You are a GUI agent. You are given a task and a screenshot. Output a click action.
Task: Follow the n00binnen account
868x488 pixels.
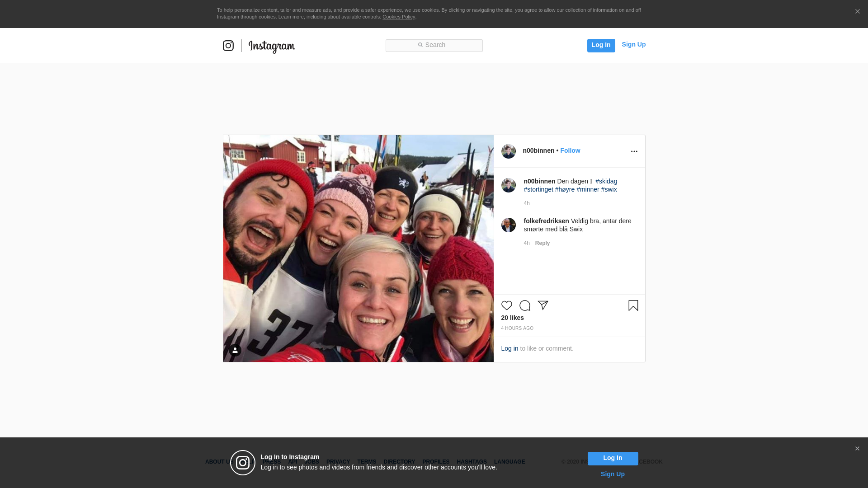[x=570, y=150]
